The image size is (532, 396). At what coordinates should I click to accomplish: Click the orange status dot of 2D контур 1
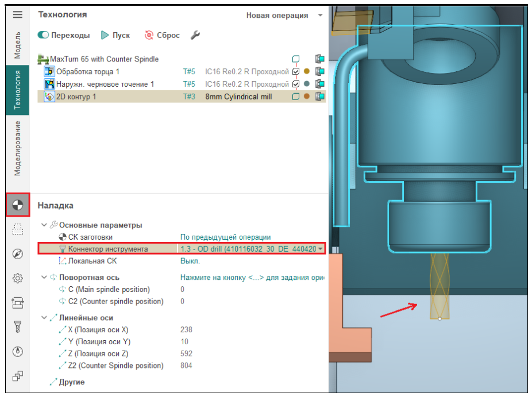coord(307,97)
